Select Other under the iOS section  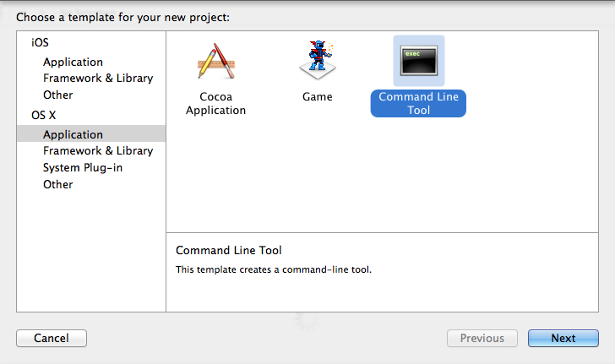coord(58,95)
